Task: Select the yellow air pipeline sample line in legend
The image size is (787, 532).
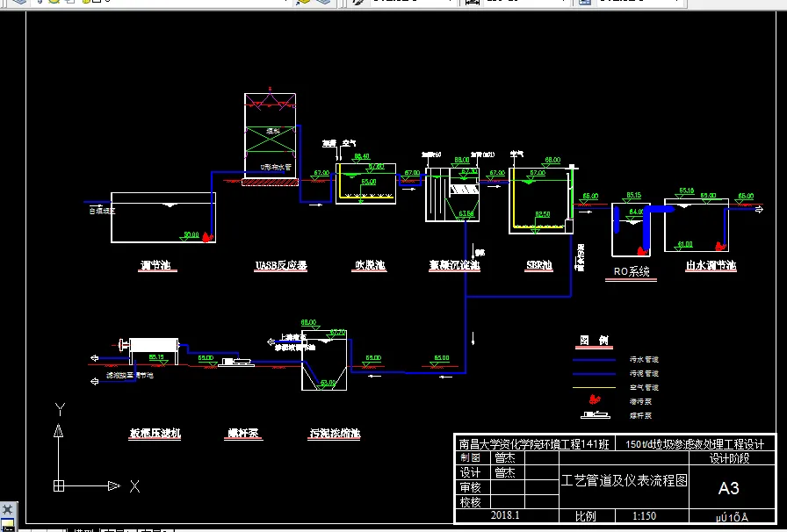Action: click(595, 387)
